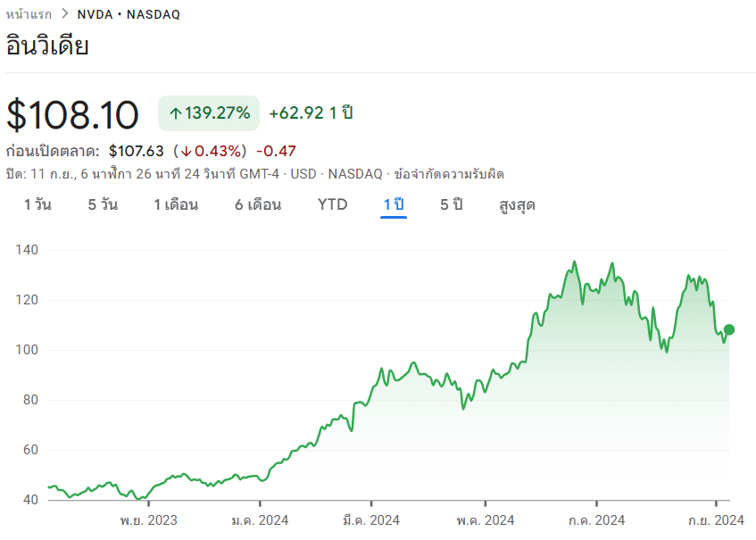Select the 5 วัน range tab
This screenshot has height=540, width=756.
[103, 204]
